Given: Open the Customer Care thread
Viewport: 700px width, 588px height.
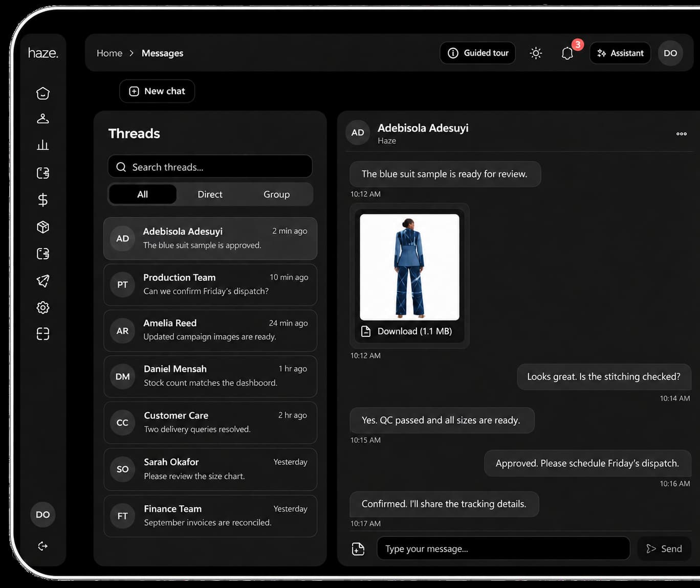Looking at the screenshot, I should [x=210, y=423].
